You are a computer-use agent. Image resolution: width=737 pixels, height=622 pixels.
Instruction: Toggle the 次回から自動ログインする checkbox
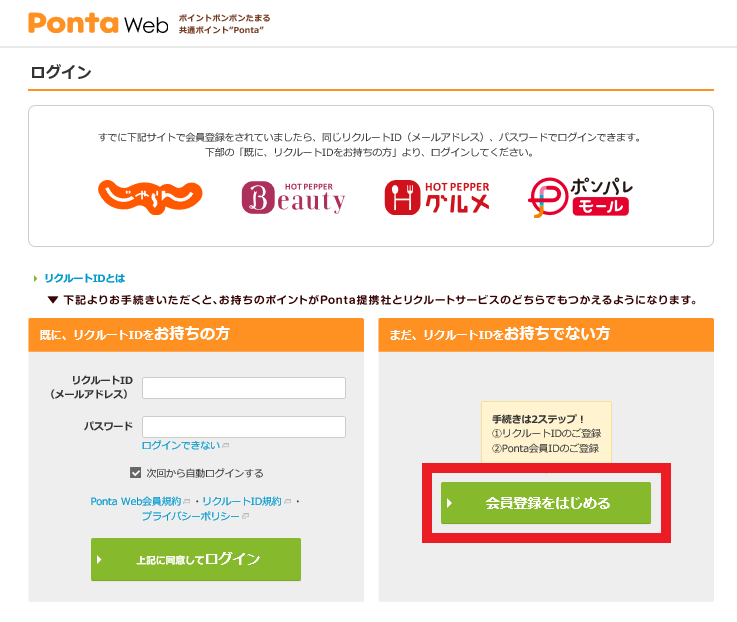(x=136, y=473)
